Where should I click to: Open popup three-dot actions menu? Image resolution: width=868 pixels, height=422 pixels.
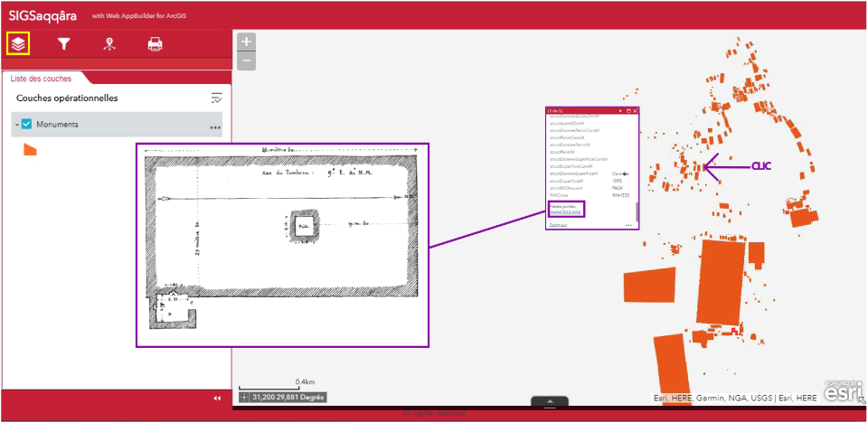(x=628, y=225)
